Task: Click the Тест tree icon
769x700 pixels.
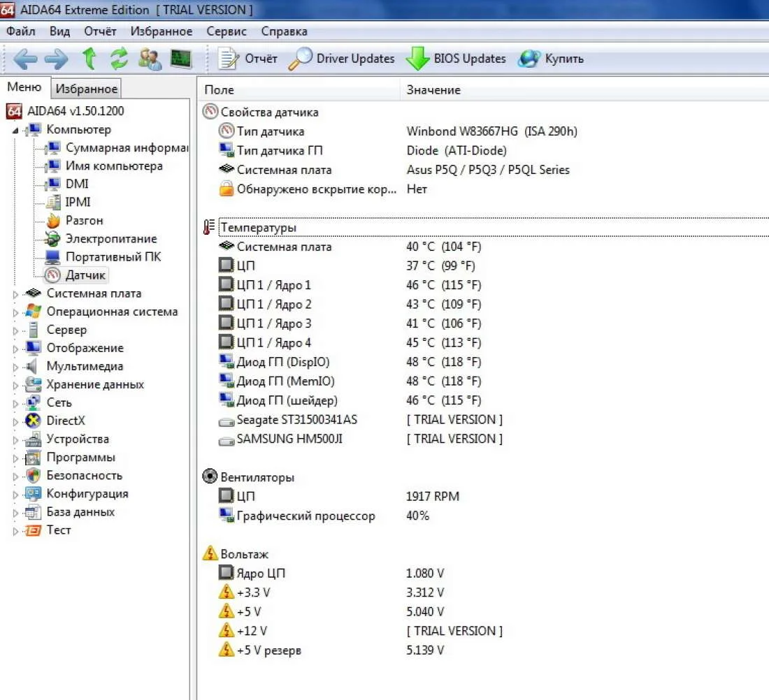Action: pos(33,530)
